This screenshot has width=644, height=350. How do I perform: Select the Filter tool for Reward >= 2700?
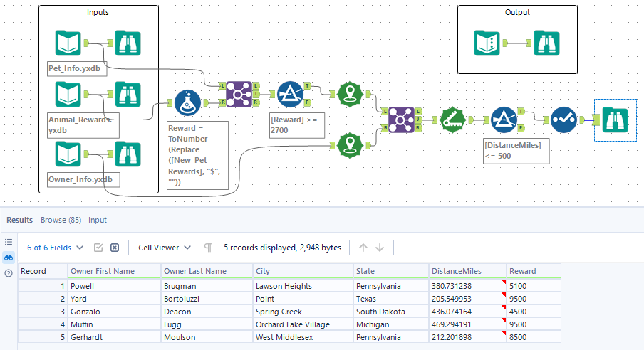click(291, 95)
